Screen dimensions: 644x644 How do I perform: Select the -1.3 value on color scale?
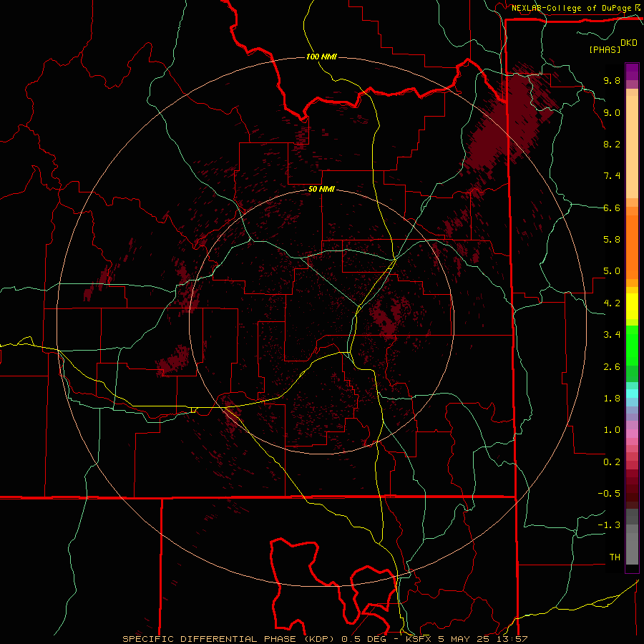click(x=609, y=526)
